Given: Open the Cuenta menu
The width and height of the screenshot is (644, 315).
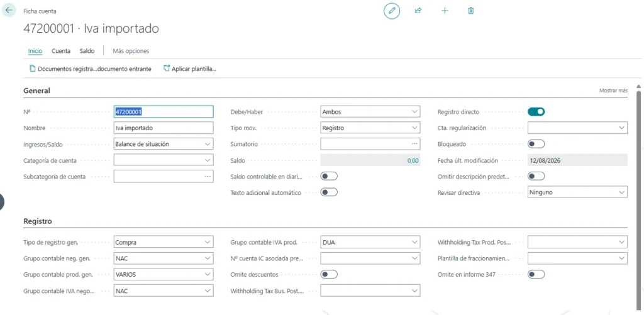Looking at the screenshot, I should (x=61, y=51).
